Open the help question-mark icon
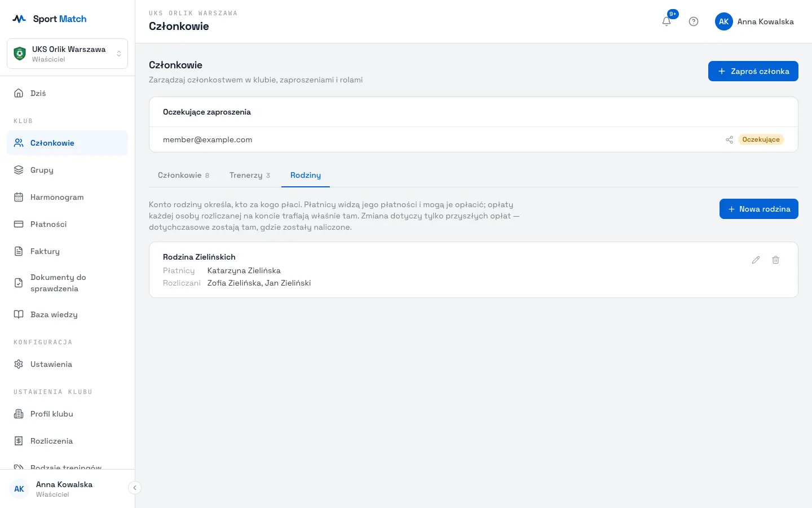Screen dimensions: 812x508 coord(694,21)
